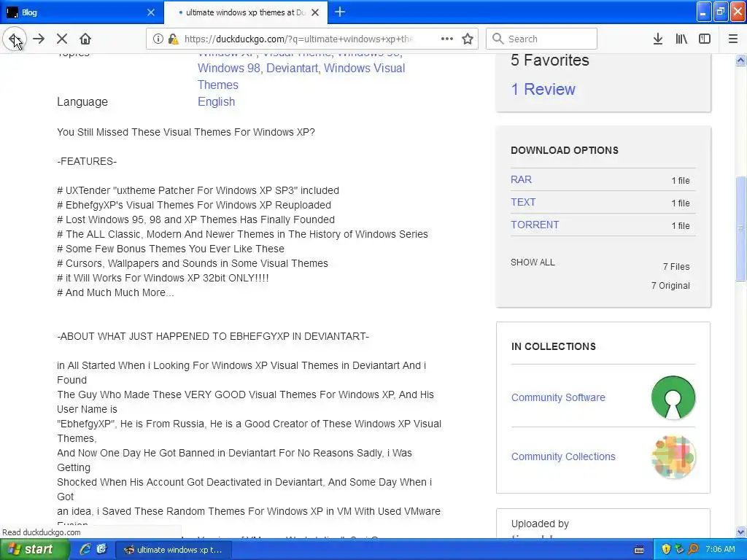Open the Downloads arrow icon in the toolbar
The image size is (747, 560).
658,39
